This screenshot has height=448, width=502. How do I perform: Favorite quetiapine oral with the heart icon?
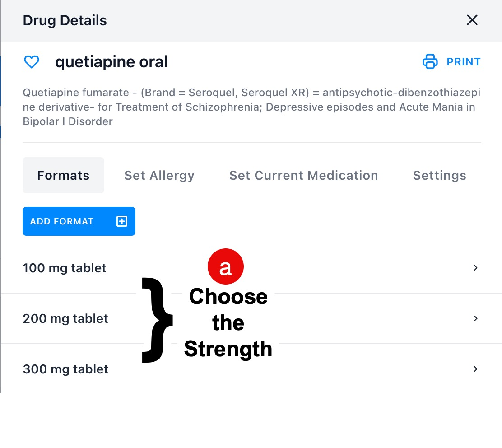pos(32,62)
